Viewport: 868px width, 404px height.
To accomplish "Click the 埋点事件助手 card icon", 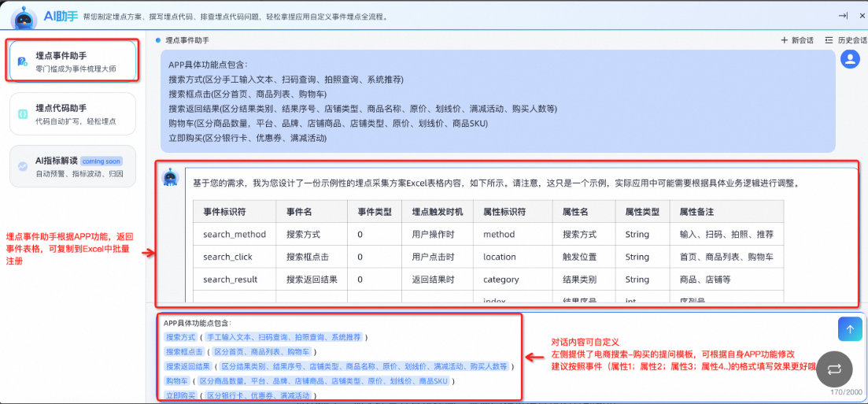I will coord(23,61).
